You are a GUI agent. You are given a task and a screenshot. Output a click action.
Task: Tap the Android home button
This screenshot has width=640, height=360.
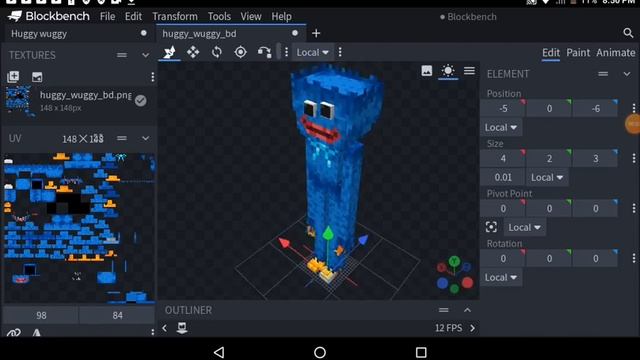coord(320,352)
